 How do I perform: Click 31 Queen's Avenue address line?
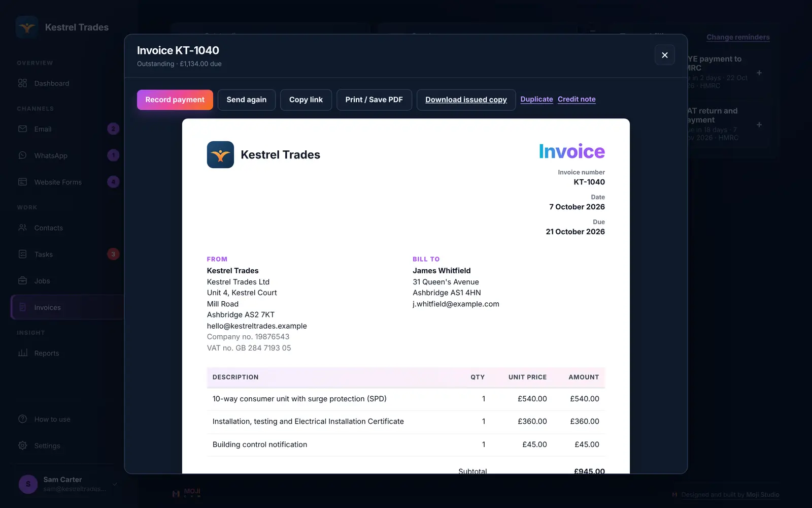446,282
